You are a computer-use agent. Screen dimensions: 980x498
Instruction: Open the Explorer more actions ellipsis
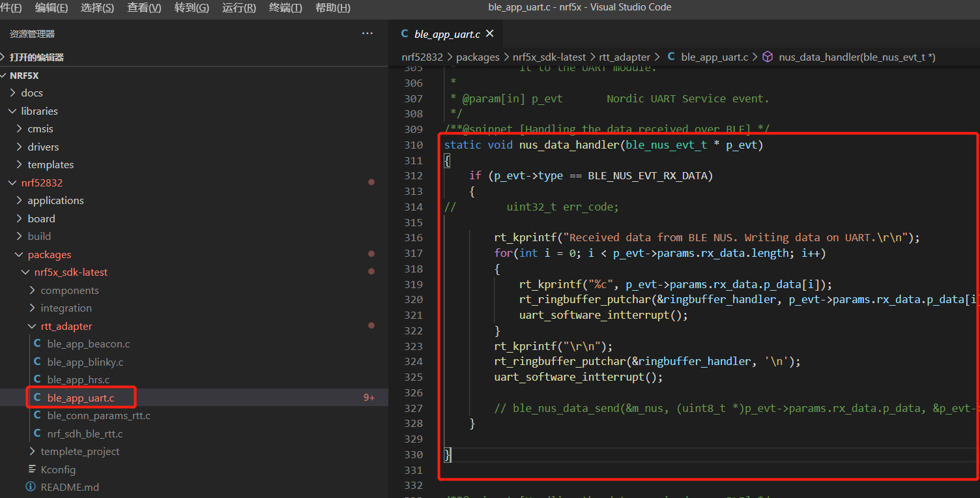[367, 34]
